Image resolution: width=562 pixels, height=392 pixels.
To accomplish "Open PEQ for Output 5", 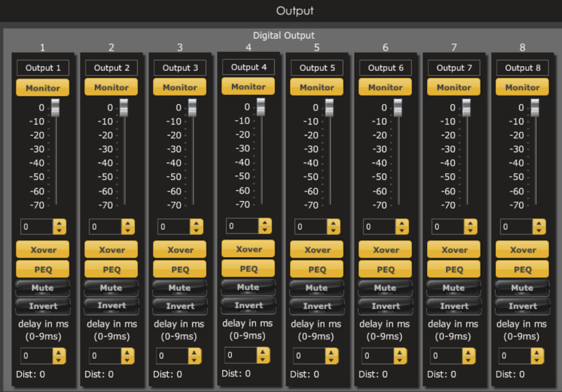I will (317, 269).
